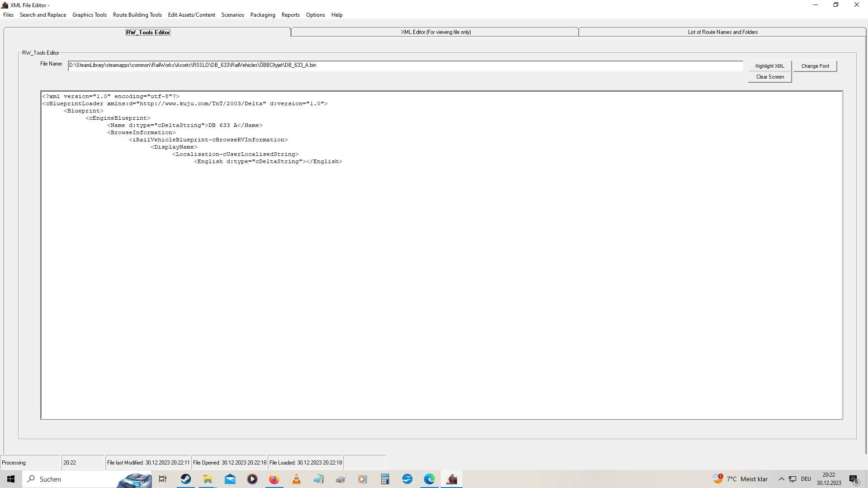This screenshot has height=488, width=868.
Task: Click the Change Font button
Action: [815, 66]
